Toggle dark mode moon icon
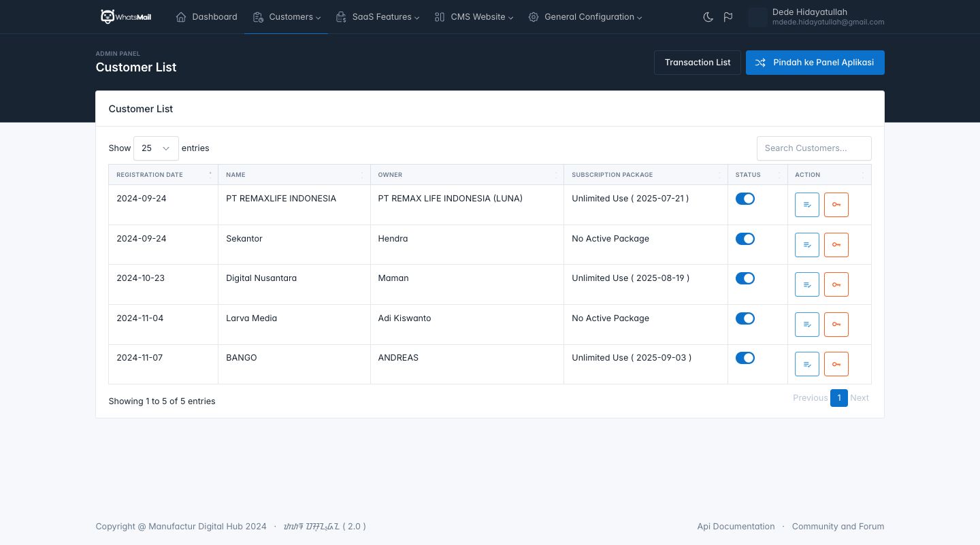Screen dimensions: 980x545 point(708,17)
